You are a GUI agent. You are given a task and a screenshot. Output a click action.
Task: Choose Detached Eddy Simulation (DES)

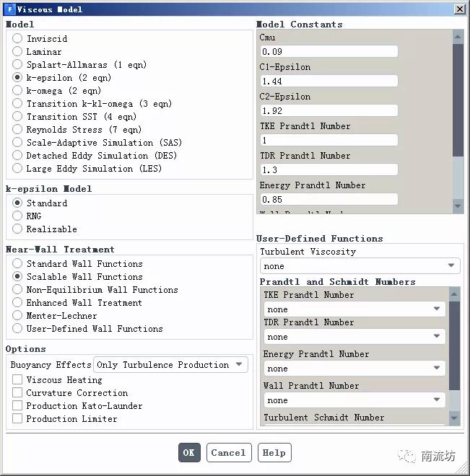coord(17,156)
